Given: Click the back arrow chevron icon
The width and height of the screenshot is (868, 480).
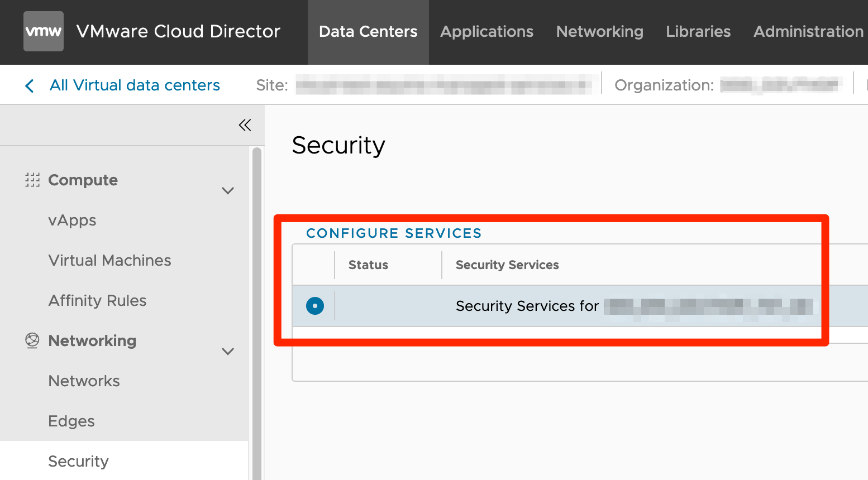Looking at the screenshot, I should [x=30, y=85].
